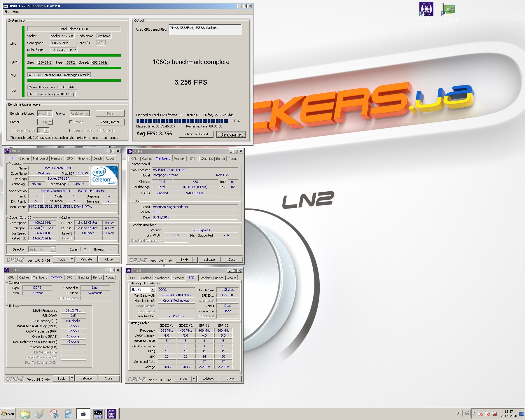
Task: Switch to Graphics tab in CPU-Z SPD window
Action: coord(206,278)
